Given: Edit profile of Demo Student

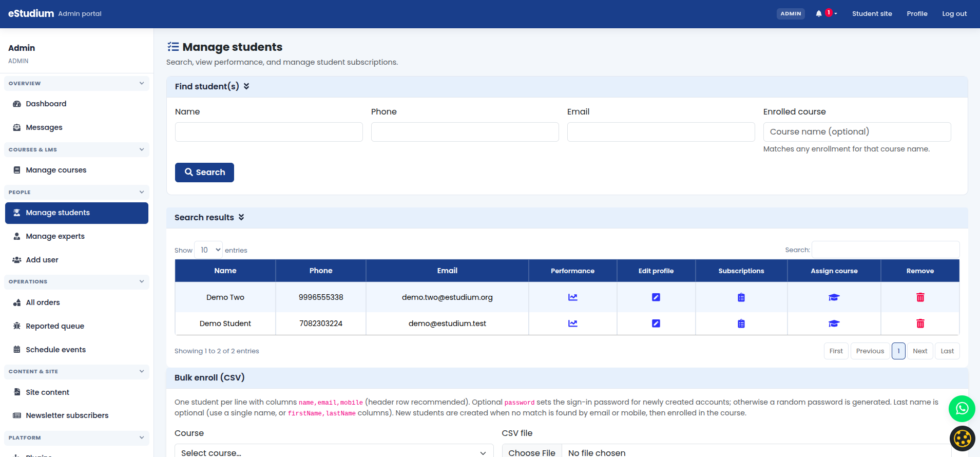Looking at the screenshot, I should point(656,323).
